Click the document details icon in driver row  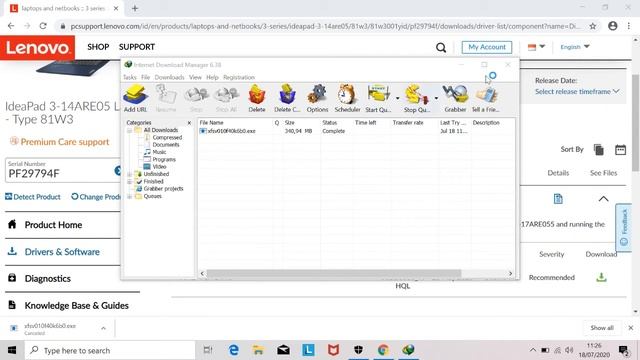point(558,199)
